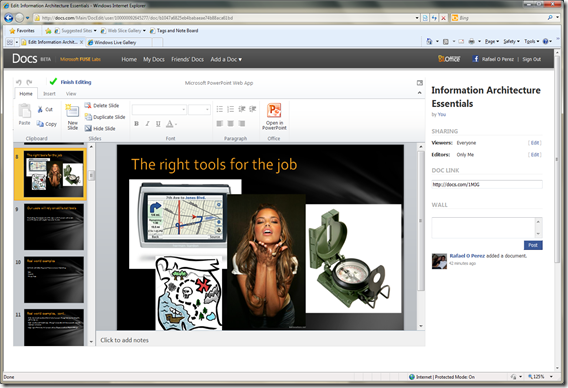This screenshot has width=568, height=388.
Task: Open Home in Docs navigation
Action: pyautogui.click(x=129, y=59)
